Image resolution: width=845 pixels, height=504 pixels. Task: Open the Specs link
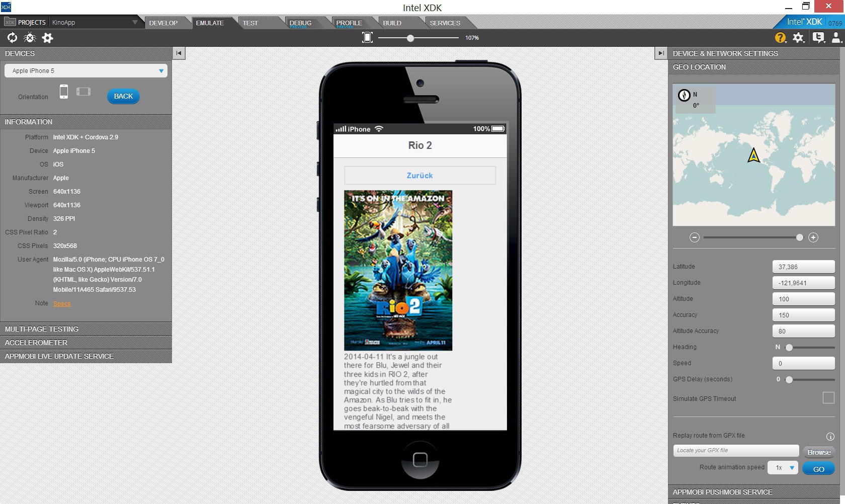(62, 303)
